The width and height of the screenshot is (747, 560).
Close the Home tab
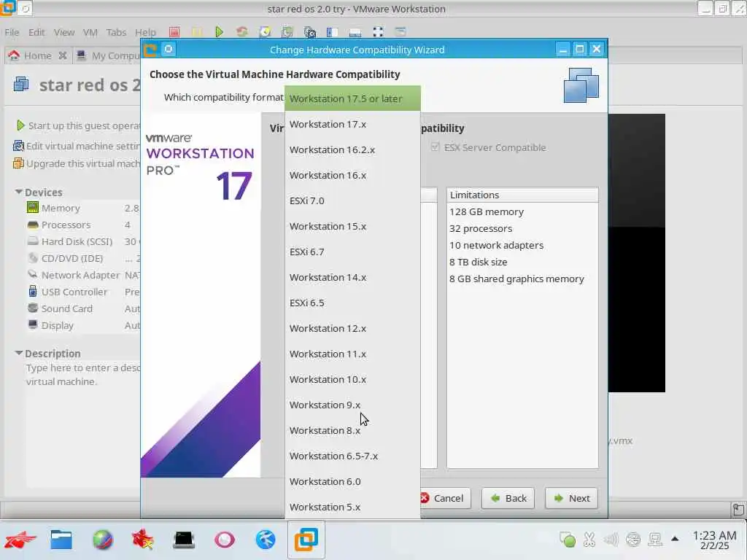[x=63, y=55]
